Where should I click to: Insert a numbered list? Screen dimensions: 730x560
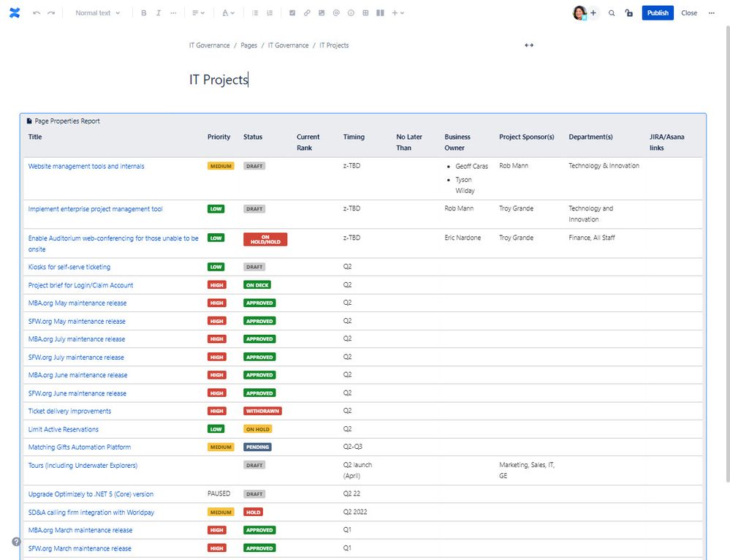pos(270,13)
